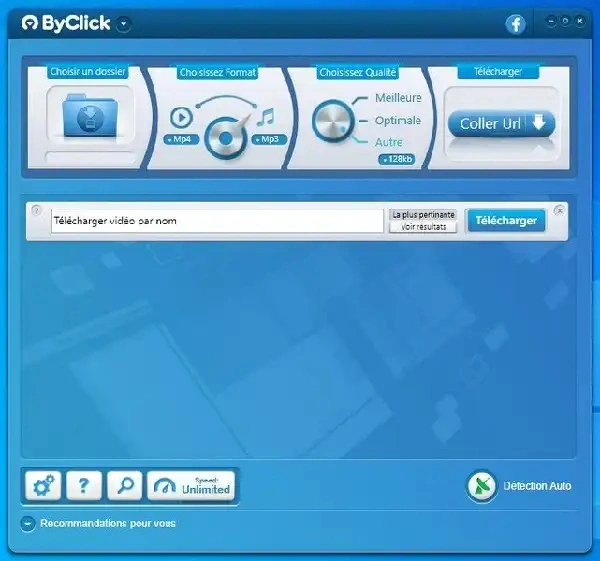The image size is (600, 561).
Task: Open the Facebook page icon
Action: (x=516, y=24)
